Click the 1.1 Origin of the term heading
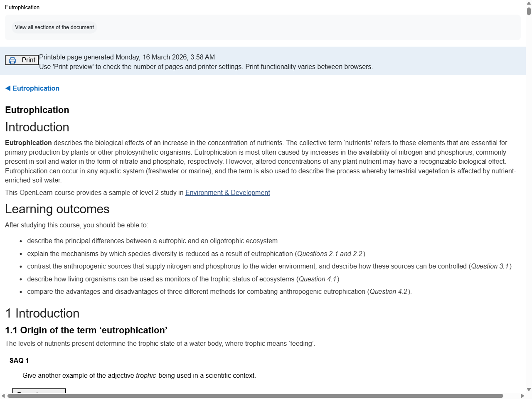Screen dimensions: 532x399 point(86,330)
